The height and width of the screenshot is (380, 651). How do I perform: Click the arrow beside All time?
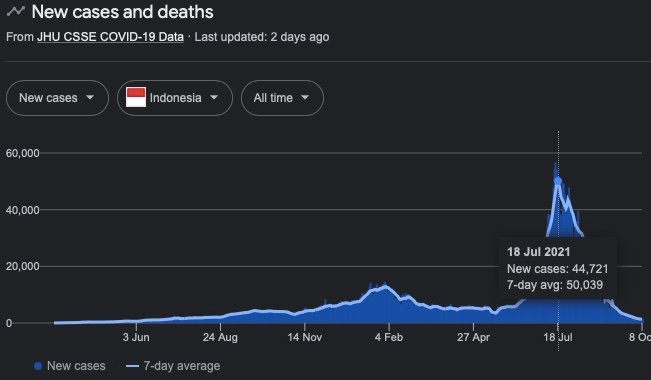coord(305,98)
